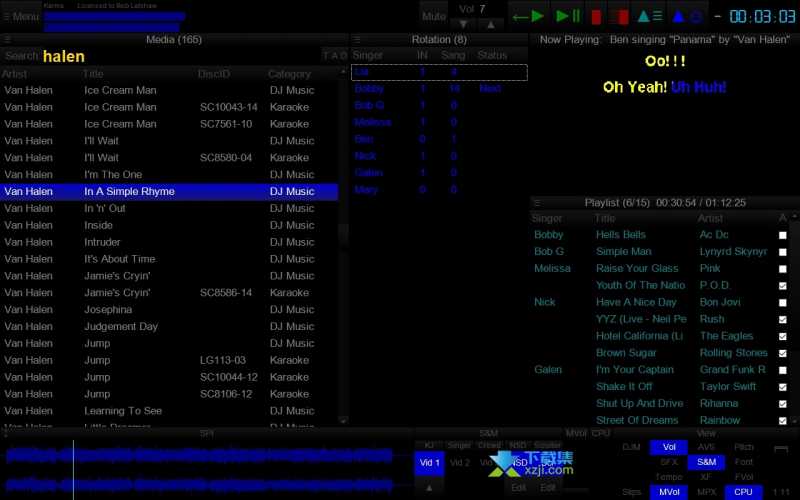Click the green arrow-and-play next singer icon
This screenshot has height=500, width=800.
click(x=528, y=16)
